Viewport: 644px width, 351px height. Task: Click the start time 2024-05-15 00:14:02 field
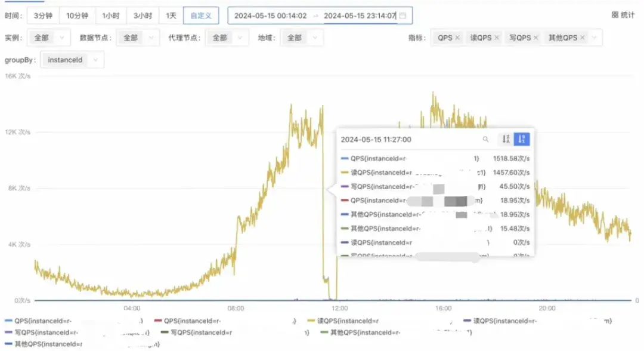point(270,16)
